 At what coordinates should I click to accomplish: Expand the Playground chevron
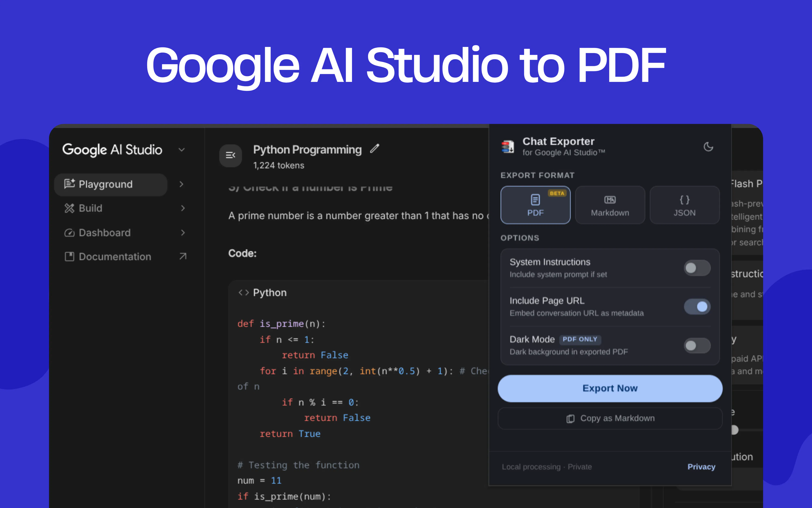(x=181, y=184)
